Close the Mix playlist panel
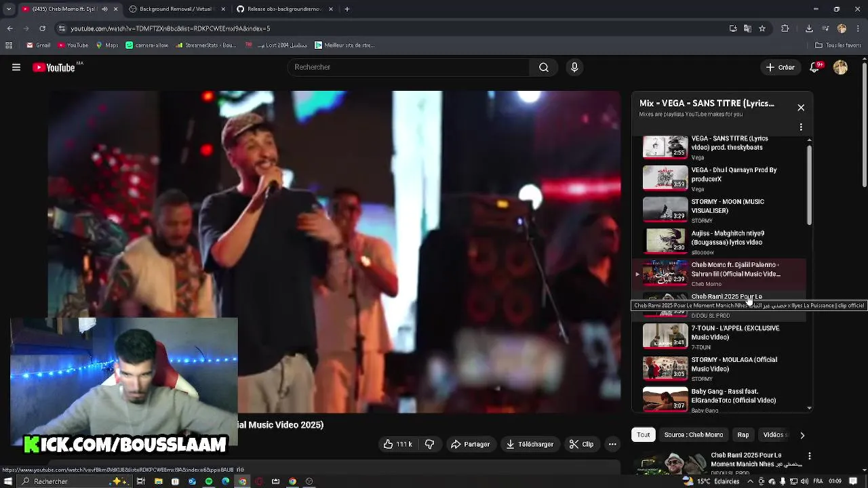Viewport: 868px width, 488px height. click(801, 108)
